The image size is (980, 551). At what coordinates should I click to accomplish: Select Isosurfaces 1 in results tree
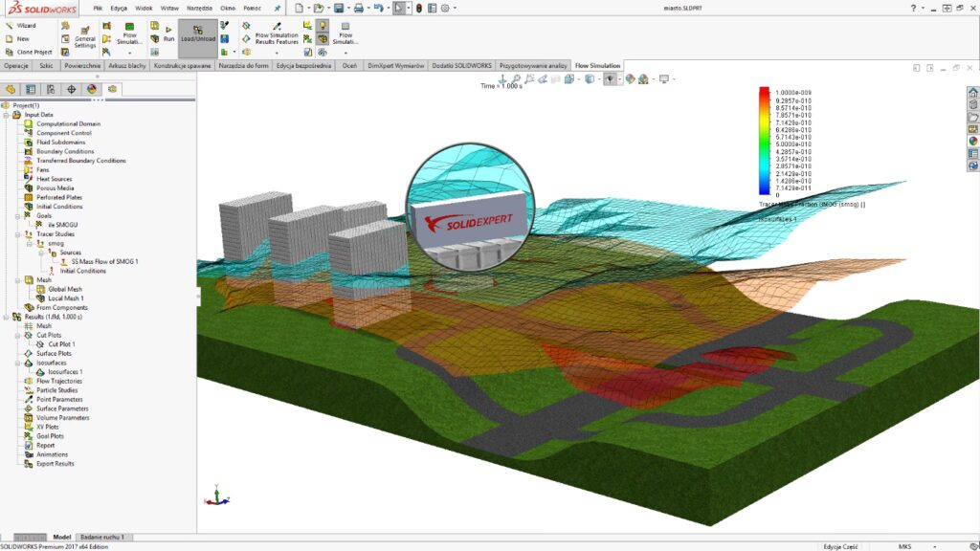click(66, 372)
